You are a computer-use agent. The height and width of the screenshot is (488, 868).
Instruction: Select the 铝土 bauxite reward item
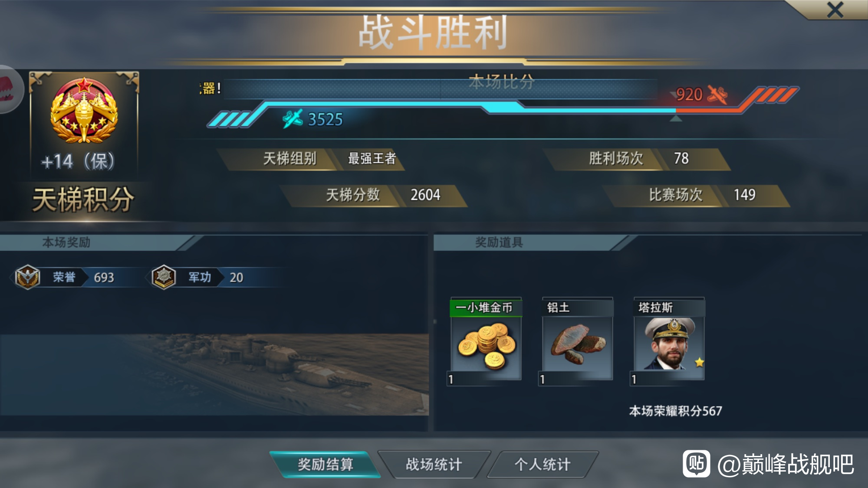click(577, 341)
